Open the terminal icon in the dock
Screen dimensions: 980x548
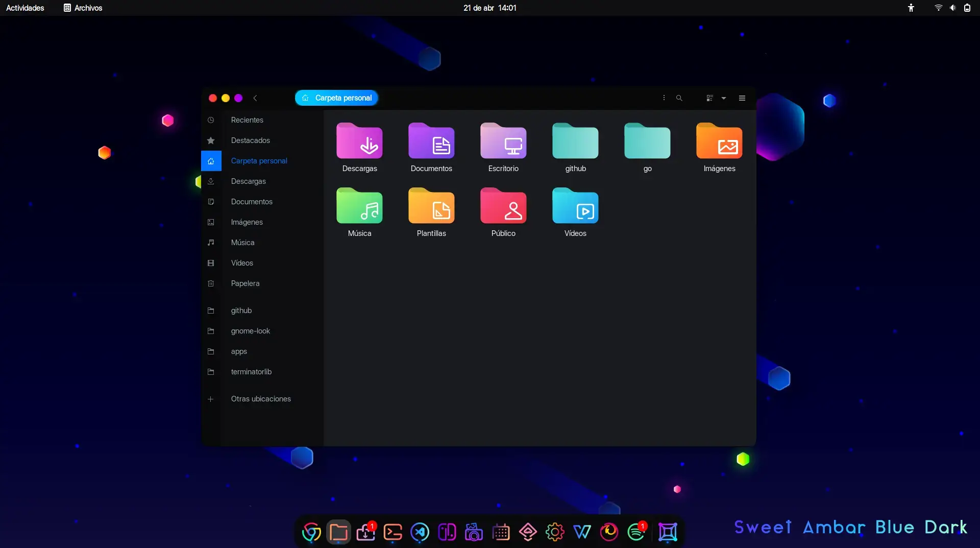(x=393, y=532)
